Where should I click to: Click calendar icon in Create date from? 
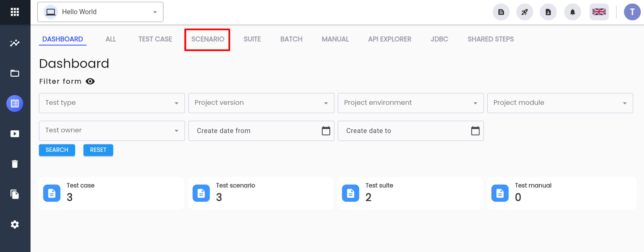(326, 131)
